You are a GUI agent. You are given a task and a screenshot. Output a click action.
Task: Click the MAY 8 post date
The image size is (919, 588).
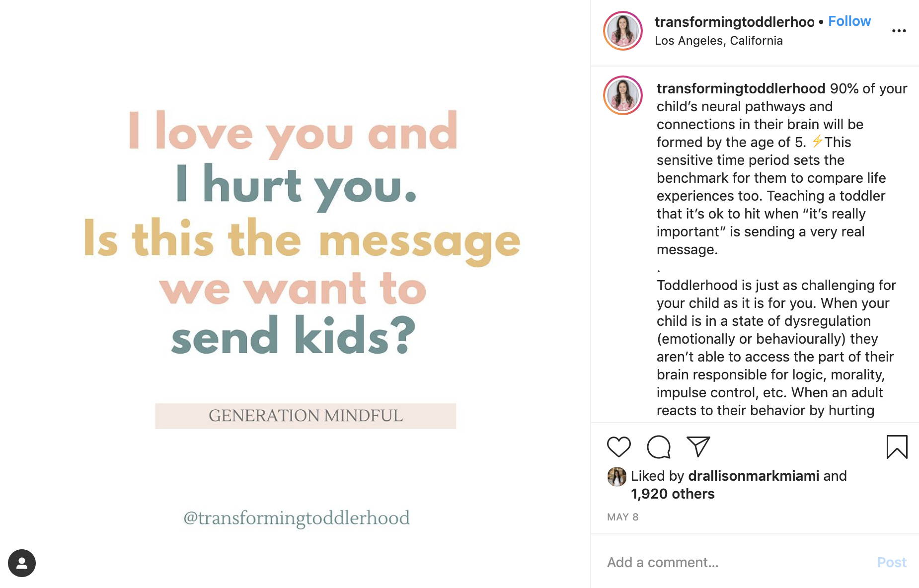click(x=622, y=517)
